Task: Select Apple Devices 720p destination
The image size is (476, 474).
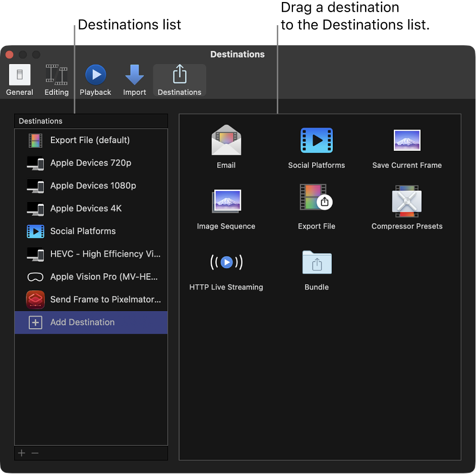Action: point(91,163)
